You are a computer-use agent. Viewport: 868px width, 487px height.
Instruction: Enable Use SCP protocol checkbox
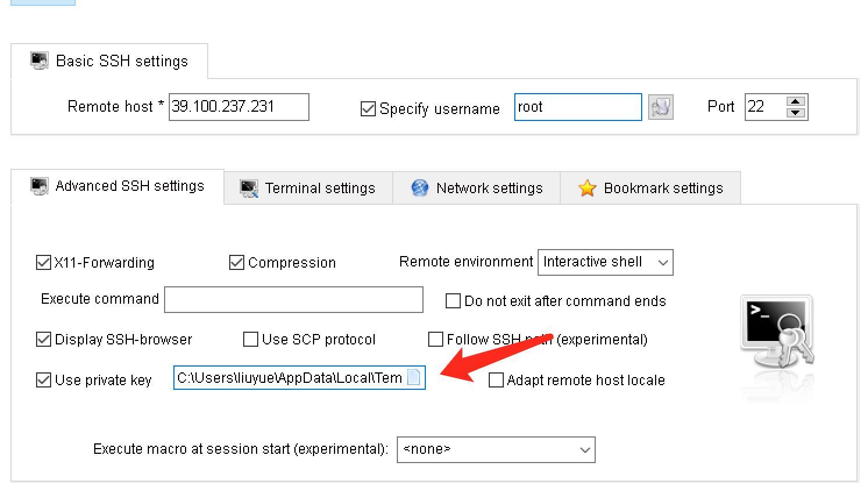[x=251, y=339]
